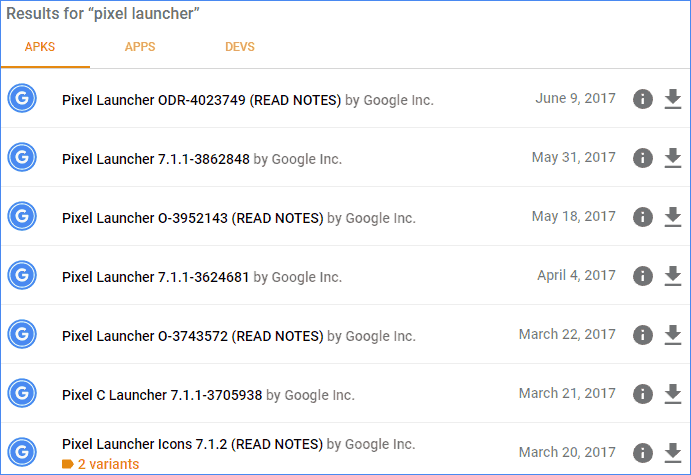Download Pixel Launcher Icons 7.1.2 APK
The width and height of the screenshot is (691, 475).
click(672, 453)
